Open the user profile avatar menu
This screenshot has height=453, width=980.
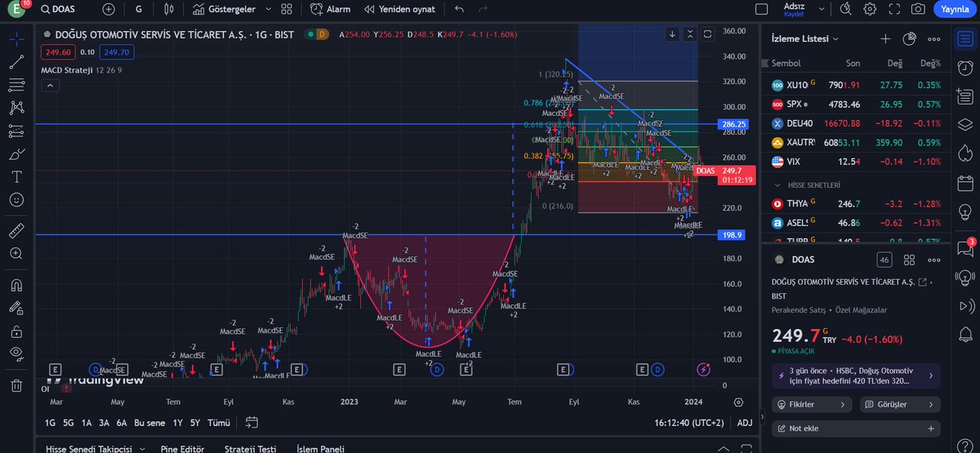pyautogui.click(x=14, y=10)
